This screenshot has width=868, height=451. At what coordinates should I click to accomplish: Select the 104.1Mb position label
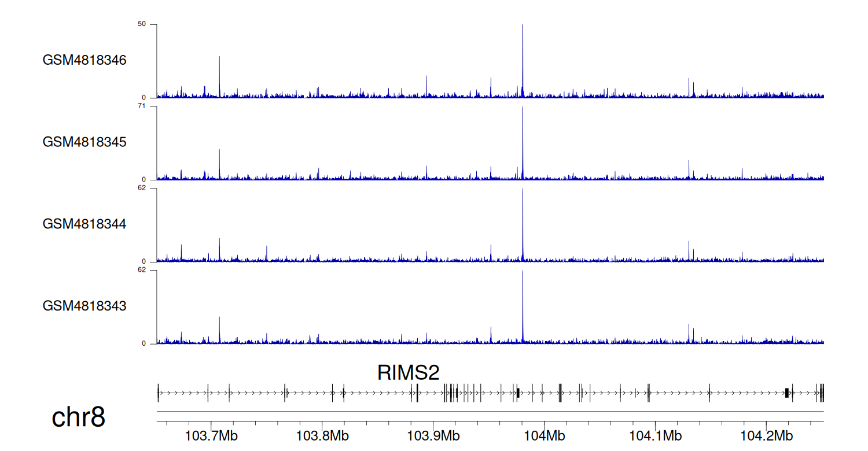tap(655, 435)
